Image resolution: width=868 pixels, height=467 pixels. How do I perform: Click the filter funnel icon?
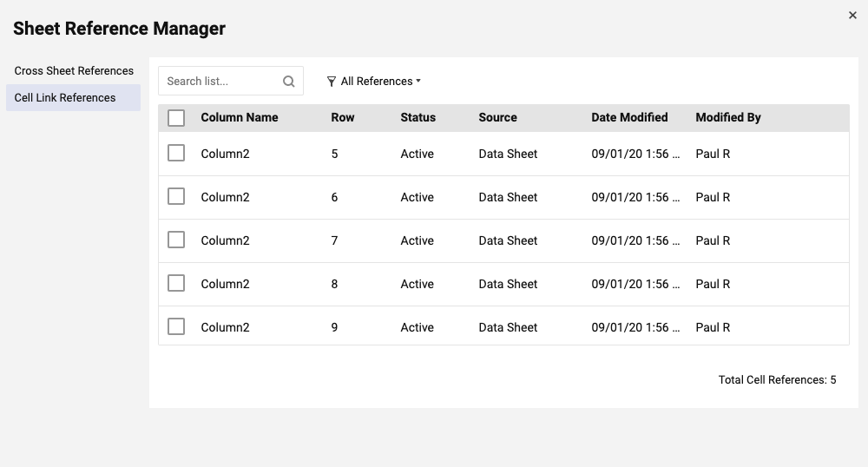tap(332, 82)
